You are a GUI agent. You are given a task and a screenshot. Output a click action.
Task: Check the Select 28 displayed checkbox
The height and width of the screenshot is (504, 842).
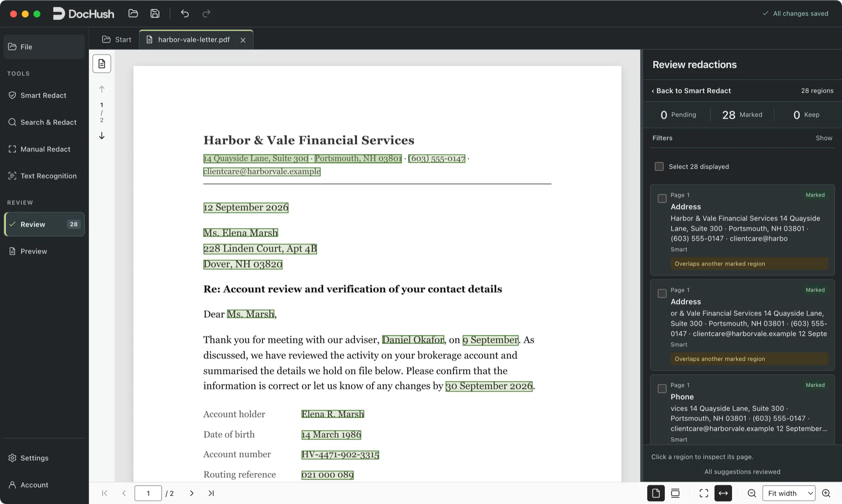pyautogui.click(x=659, y=167)
